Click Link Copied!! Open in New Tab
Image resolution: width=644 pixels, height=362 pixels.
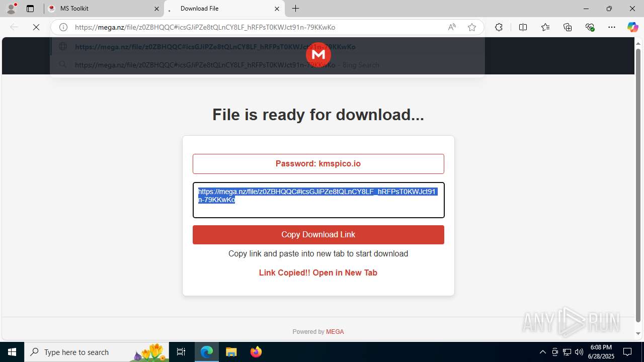point(318,273)
